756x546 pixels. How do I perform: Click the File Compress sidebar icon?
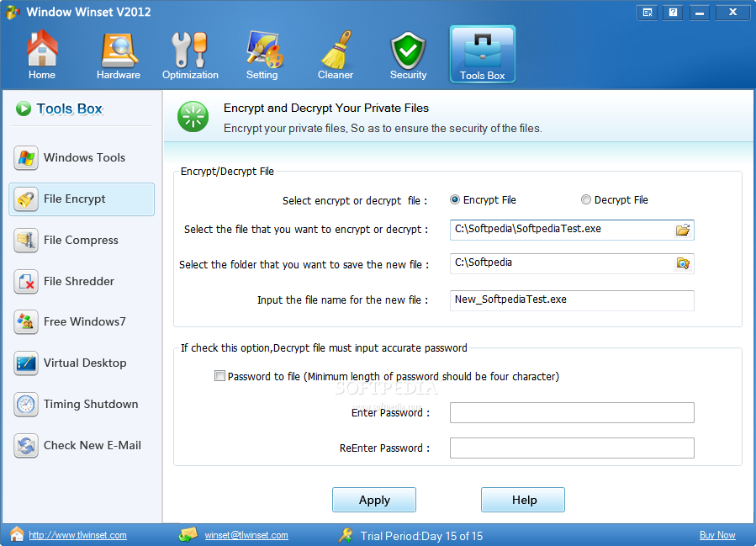point(26,241)
